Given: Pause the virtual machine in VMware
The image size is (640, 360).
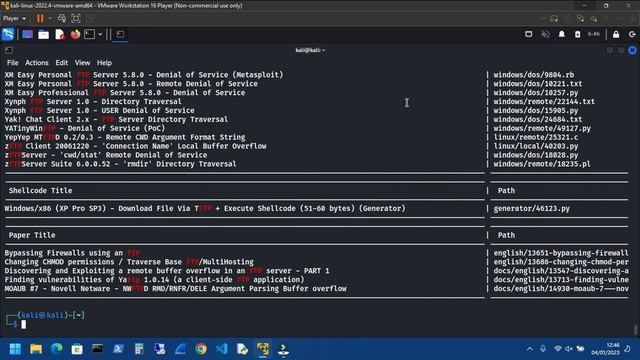Looking at the screenshot, I should tap(40, 18).
